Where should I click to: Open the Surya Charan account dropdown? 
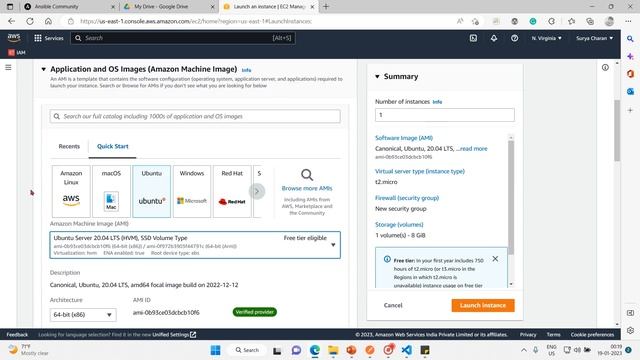[594, 38]
